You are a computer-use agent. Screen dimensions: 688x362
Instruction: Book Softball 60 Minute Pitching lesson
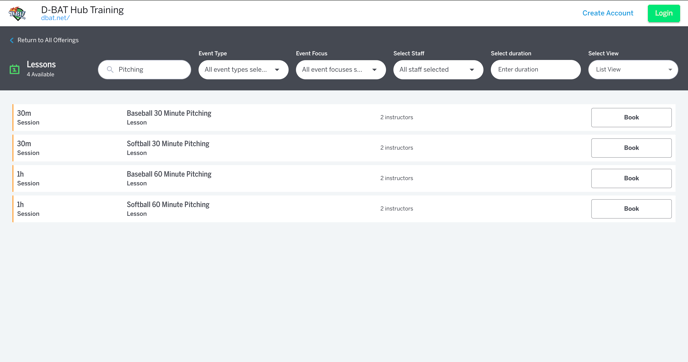pos(631,209)
